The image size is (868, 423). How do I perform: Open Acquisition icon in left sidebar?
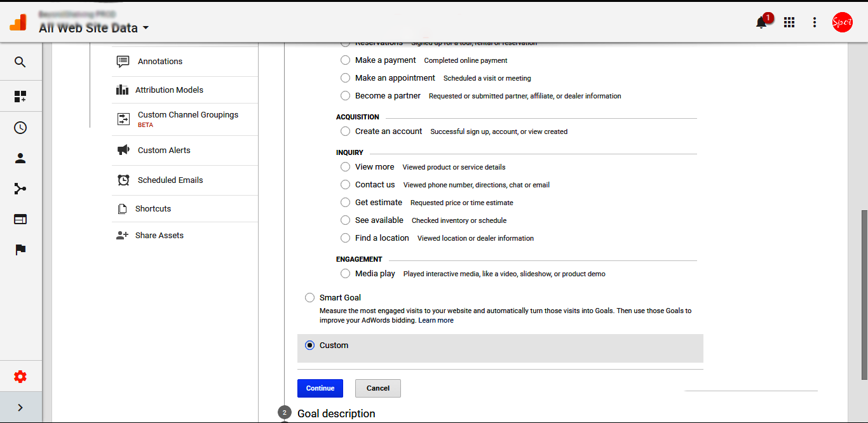pyautogui.click(x=20, y=189)
